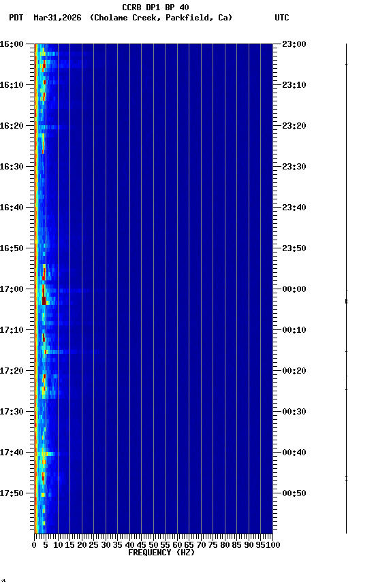The width and height of the screenshot is (376, 588).
Task: Click the '70' frequency axis tick label
Action: coord(201,546)
